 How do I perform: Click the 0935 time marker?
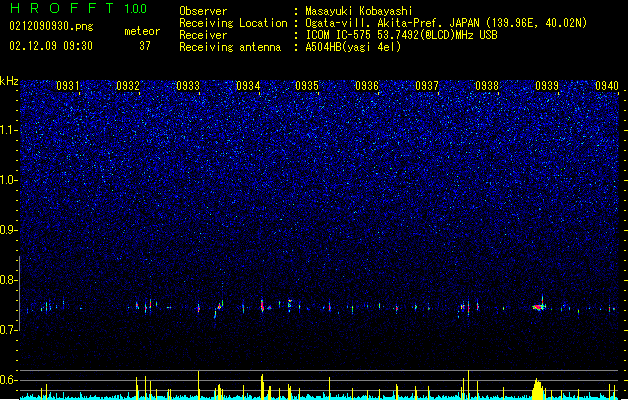(307, 85)
